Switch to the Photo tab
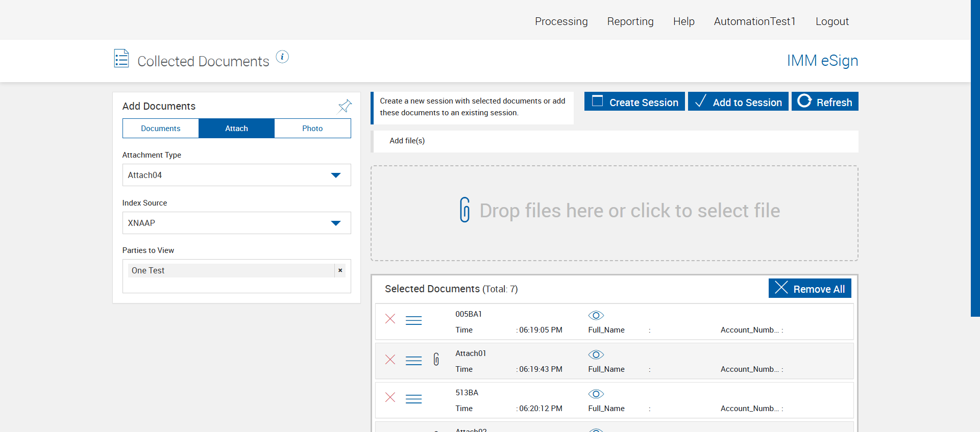The image size is (980, 432). [312, 129]
